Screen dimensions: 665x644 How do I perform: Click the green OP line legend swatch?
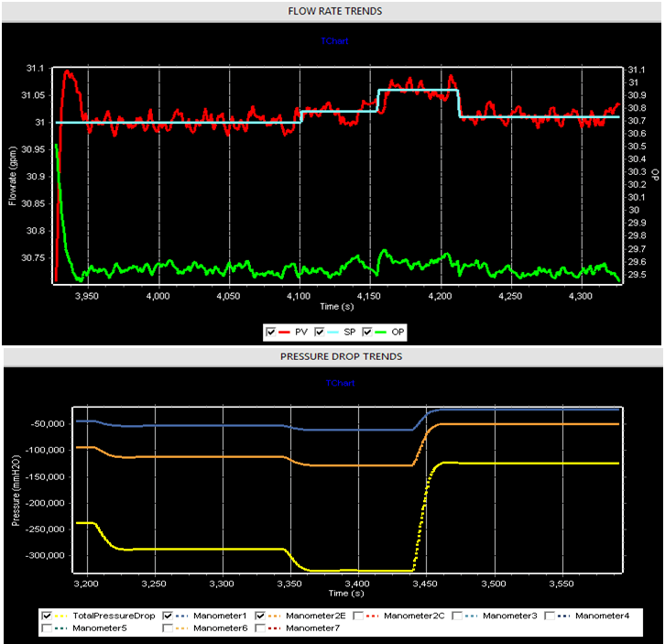click(x=387, y=331)
